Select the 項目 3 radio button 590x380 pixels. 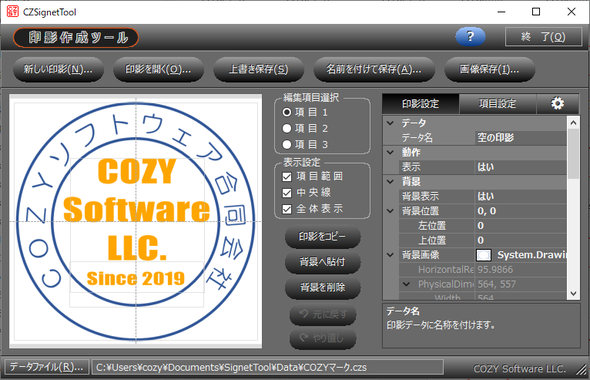[x=287, y=144]
